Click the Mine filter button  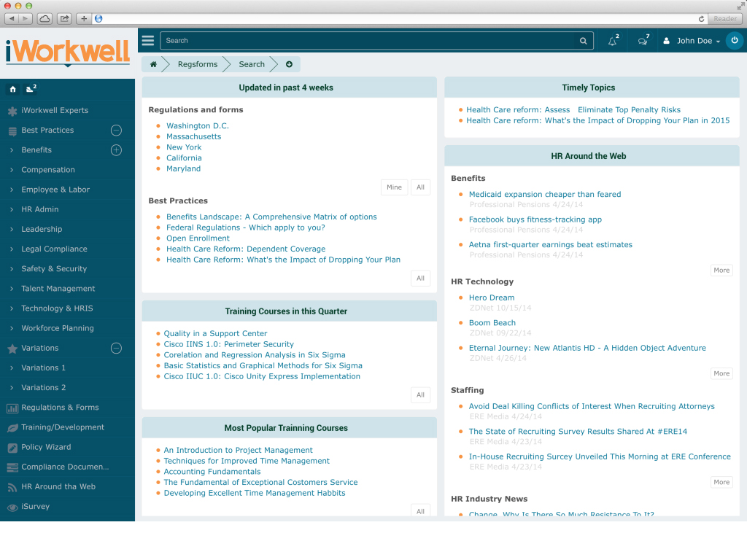[x=394, y=187]
